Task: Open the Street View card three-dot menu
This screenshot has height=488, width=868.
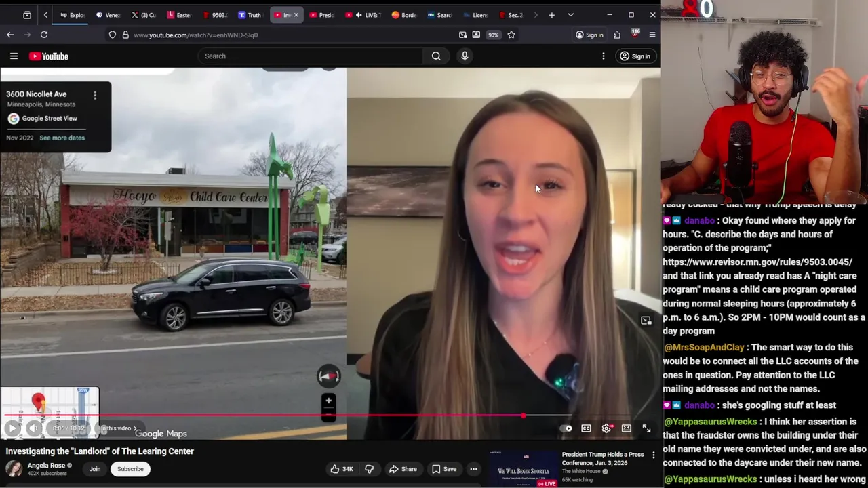Action: [x=95, y=96]
